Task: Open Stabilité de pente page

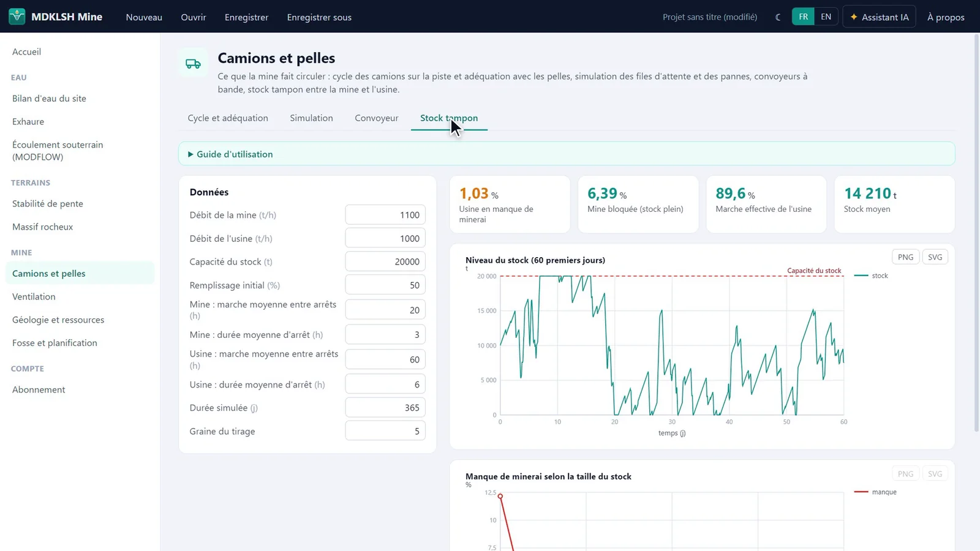Action: pos(80,204)
